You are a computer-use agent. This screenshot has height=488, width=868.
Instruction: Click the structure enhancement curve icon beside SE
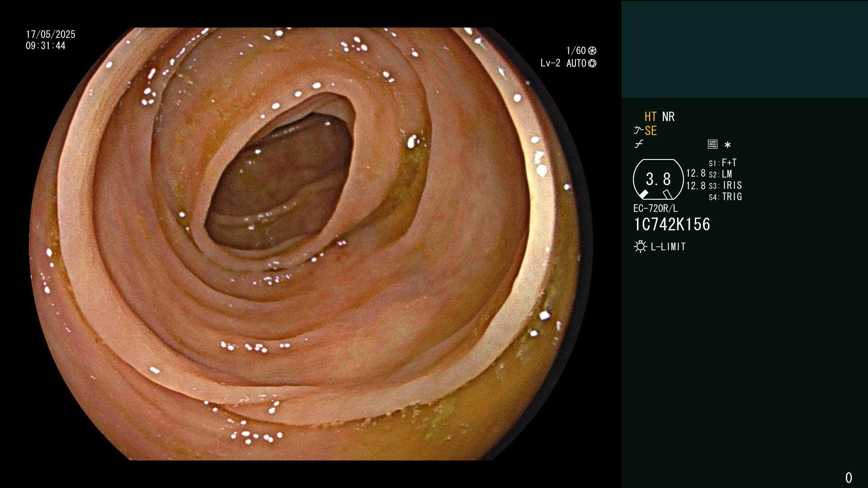click(638, 131)
